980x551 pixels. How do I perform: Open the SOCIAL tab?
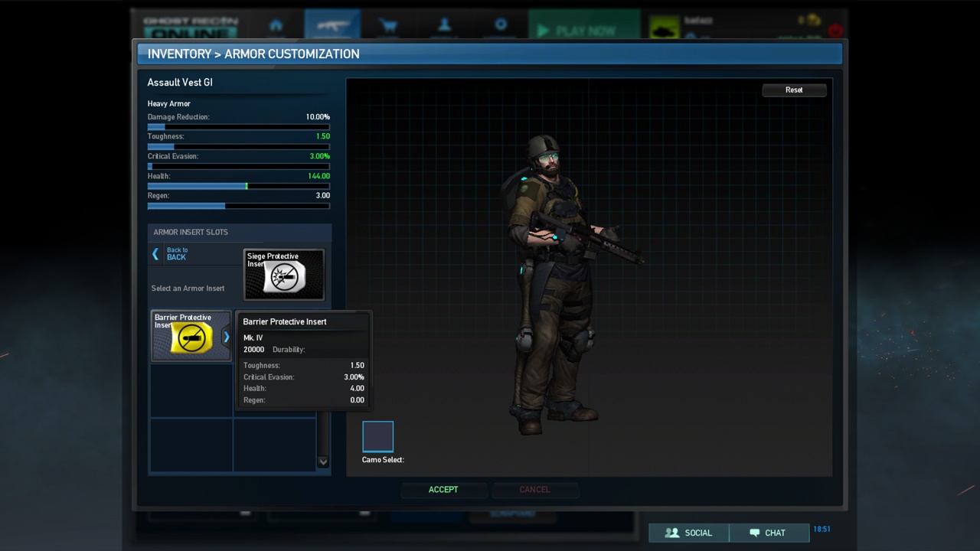point(688,533)
